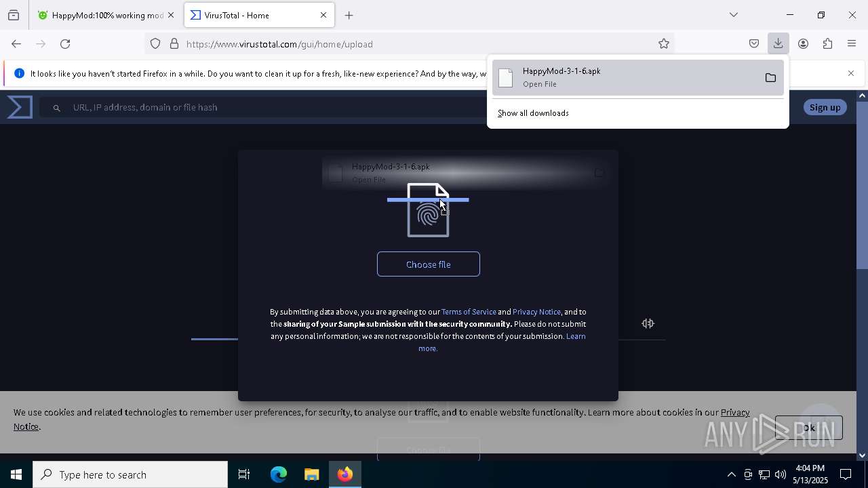Open the Firefox application menu
This screenshot has height=488, width=868.
(852, 44)
